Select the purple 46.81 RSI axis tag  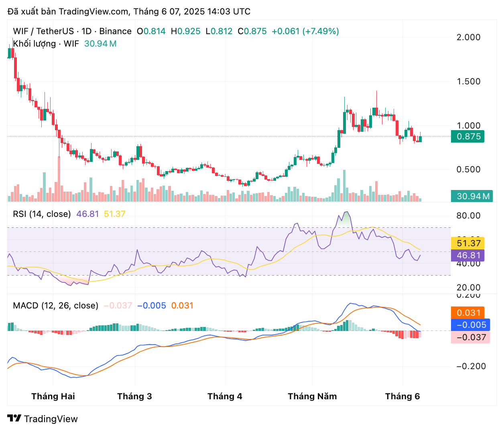click(x=468, y=255)
